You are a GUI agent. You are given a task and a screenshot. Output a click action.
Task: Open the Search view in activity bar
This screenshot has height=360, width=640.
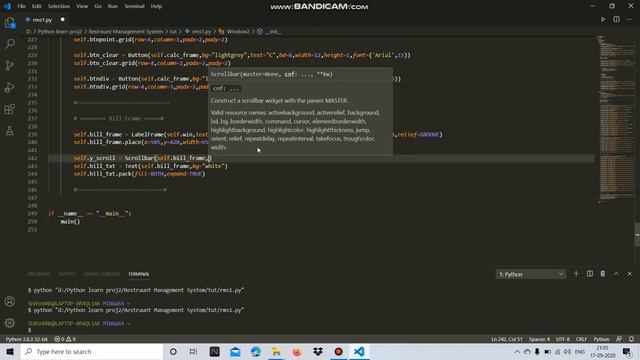pyautogui.click(x=10, y=44)
